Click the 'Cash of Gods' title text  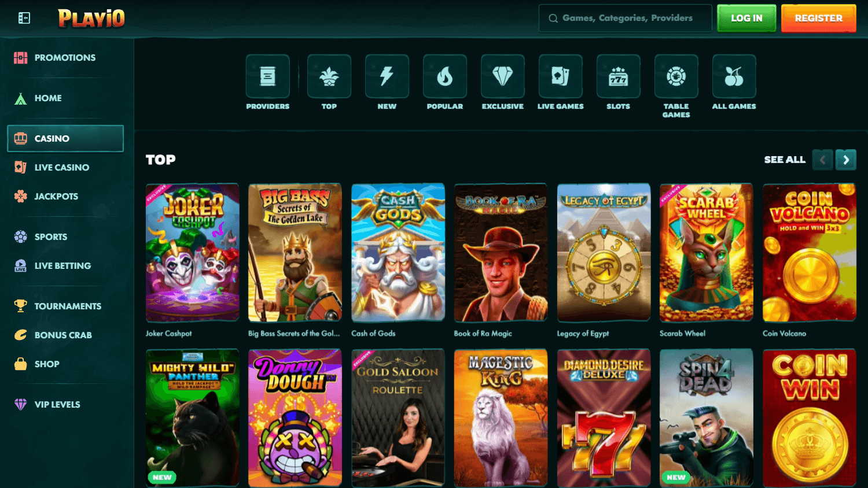point(373,334)
